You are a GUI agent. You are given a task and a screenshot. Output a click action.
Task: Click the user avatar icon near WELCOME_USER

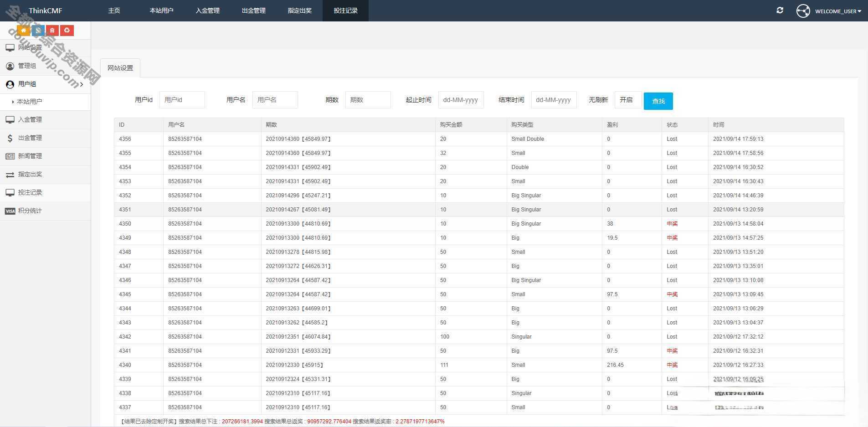[803, 10]
